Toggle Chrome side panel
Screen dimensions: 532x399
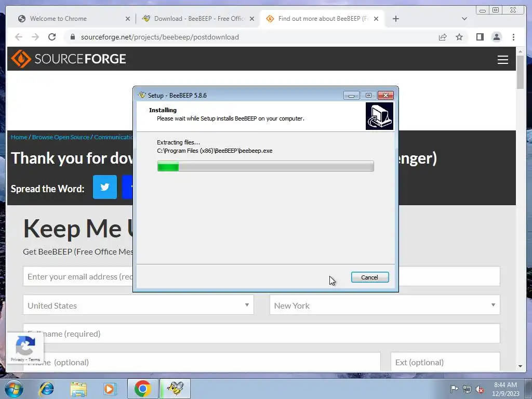pyautogui.click(x=480, y=37)
